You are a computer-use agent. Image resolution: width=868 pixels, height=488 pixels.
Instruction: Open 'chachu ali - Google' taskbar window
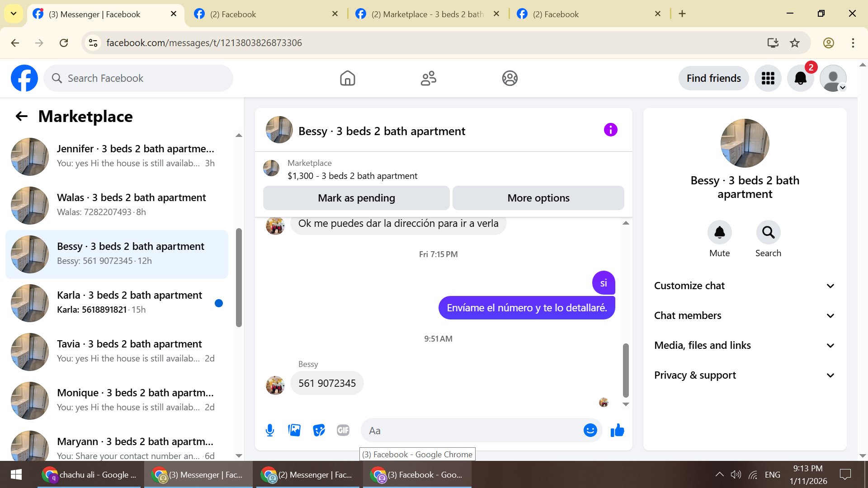pyautogui.click(x=90, y=474)
